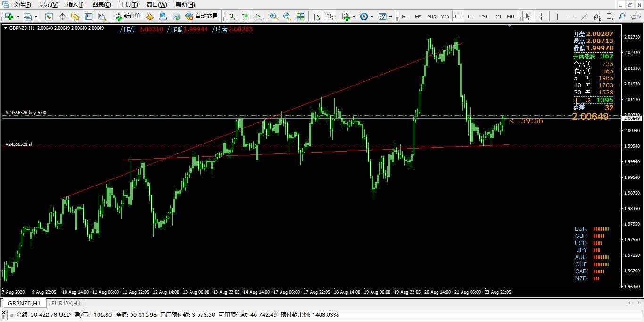Screen dimensions: 644x322
Task: Click the Templates icon
Action: click(x=382, y=17)
